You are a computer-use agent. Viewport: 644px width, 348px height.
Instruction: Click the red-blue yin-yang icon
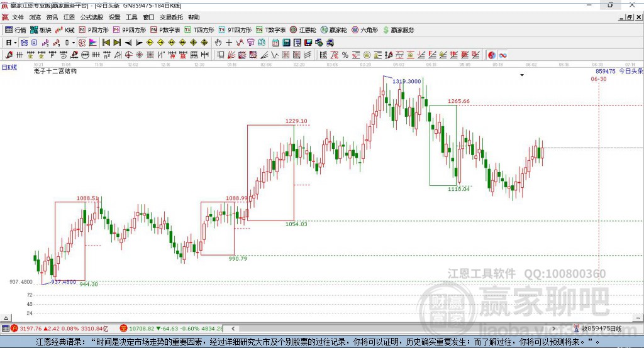coord(492,55)
